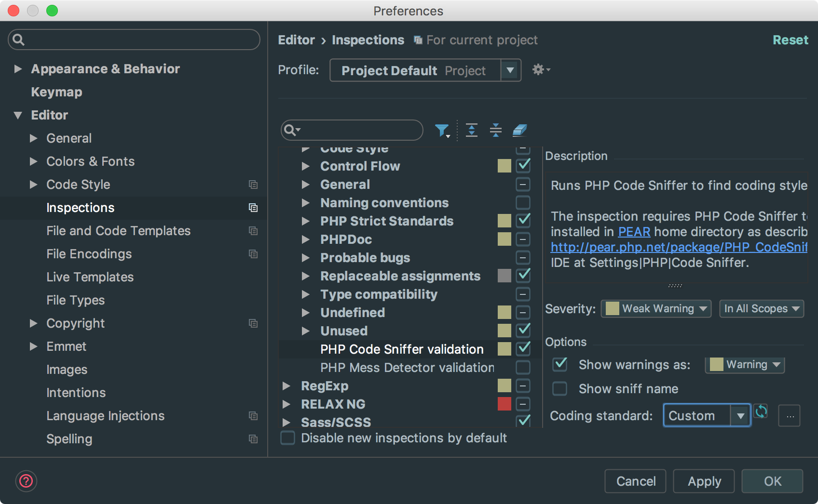818x504 pixels.
Task: Click the help question mark icon
Action: 26,481
